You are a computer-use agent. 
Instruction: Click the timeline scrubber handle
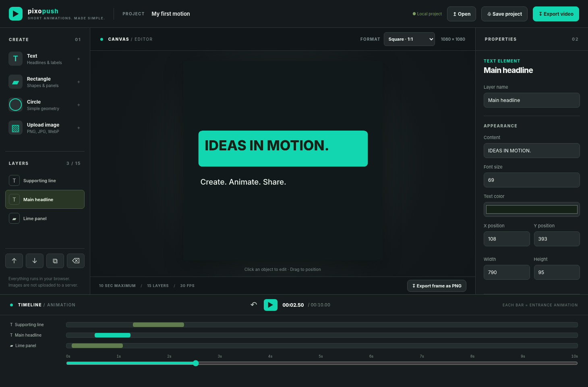[196, 363]
